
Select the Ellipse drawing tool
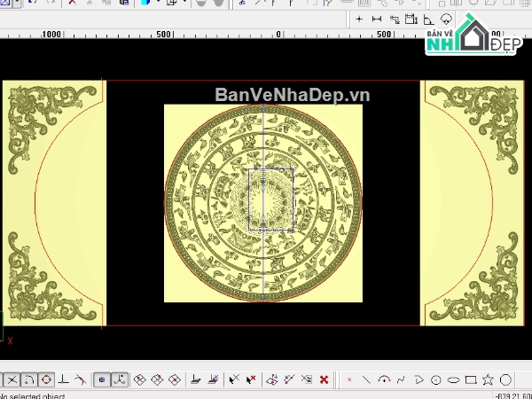click(453, 379)
